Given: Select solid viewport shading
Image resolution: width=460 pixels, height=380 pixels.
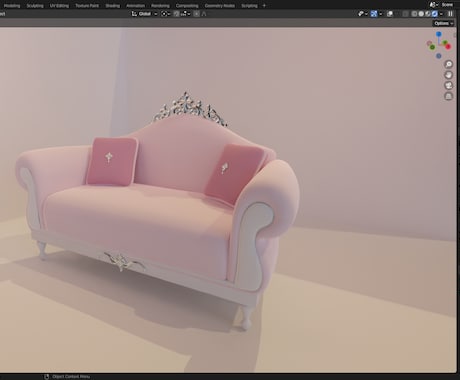Looking at the screenshot, I should [x=421, y=14].
